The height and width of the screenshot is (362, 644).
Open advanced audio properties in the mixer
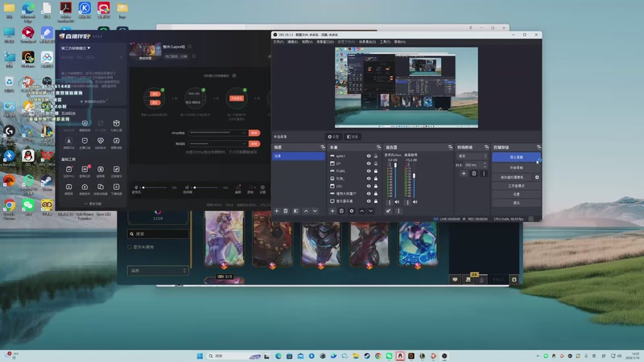click(x=388, y=211)
